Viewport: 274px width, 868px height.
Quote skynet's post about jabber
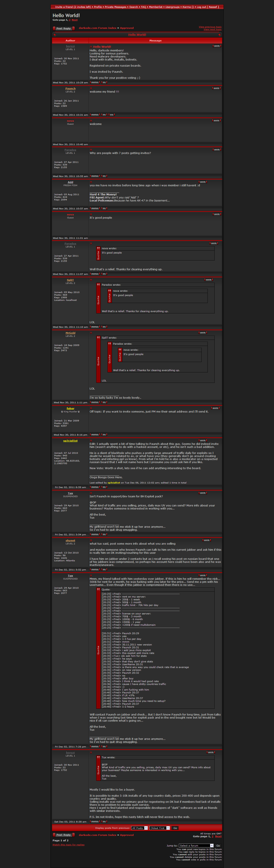tap(207, 540)
